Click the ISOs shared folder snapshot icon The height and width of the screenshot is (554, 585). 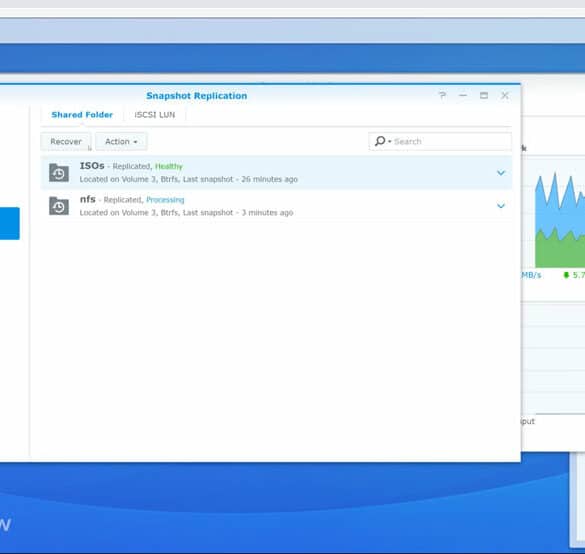pos(59,173)
